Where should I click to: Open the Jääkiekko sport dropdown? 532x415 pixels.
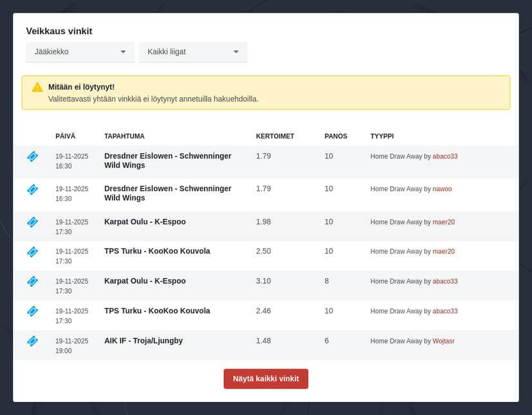(x=80, y=51)
